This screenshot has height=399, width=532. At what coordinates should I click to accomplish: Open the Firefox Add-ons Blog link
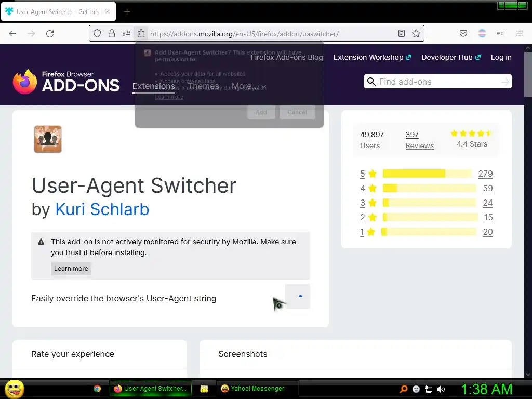coord(287,57)
